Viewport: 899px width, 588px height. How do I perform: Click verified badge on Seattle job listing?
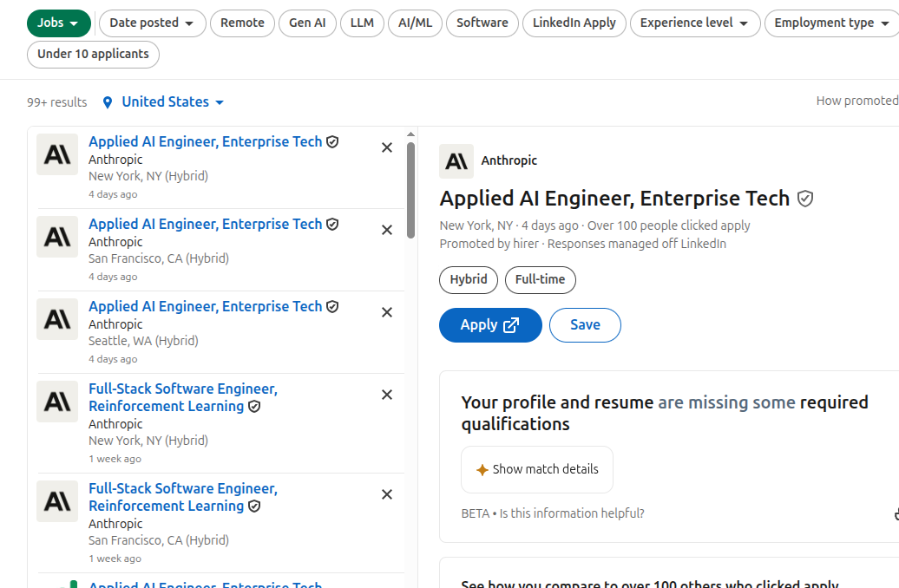[x=332, y=307]
